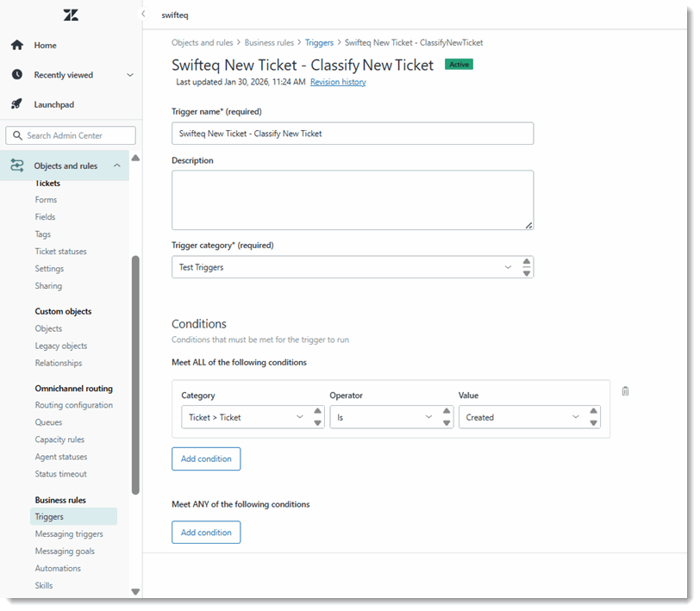700x611 pixels.
Task: Open Routing configuration
Action: pyautogui.click(x=73, y=405)
